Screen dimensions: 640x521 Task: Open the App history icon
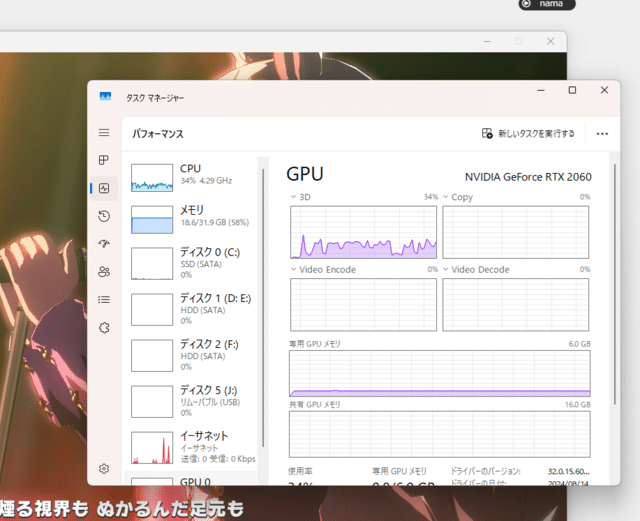[104, 216]
